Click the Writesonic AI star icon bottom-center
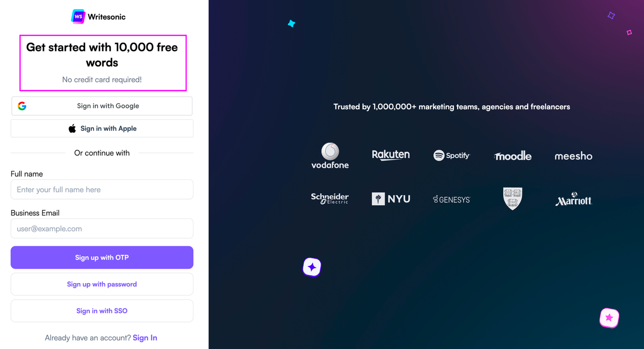 [x=312, y=267]
